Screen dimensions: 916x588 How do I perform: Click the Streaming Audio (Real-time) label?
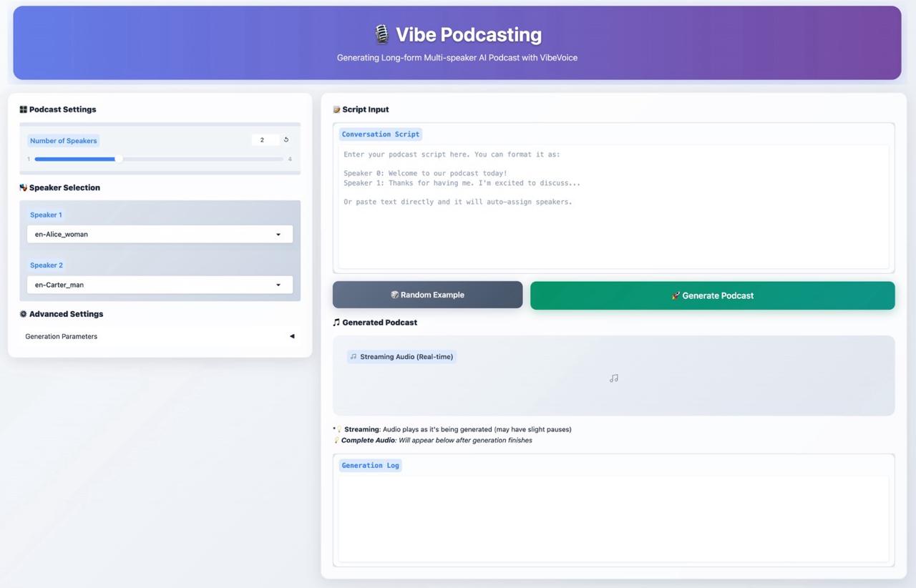pyautogui.click(x=401, y=356)
